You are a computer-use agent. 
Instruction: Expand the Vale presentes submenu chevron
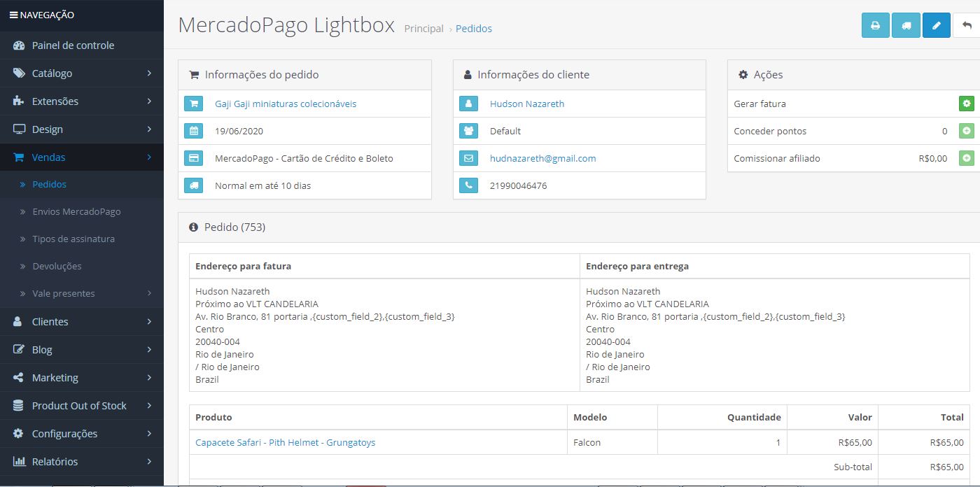click(x=149, y=293)
